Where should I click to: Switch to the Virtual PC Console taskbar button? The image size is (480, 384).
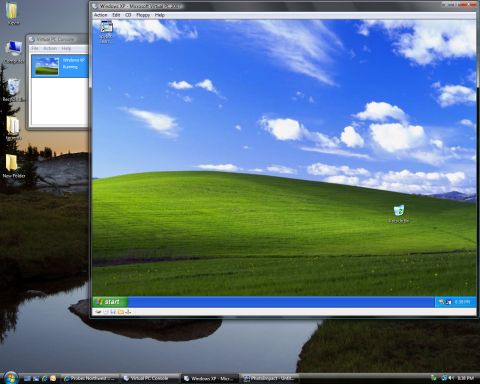point(149,378)
